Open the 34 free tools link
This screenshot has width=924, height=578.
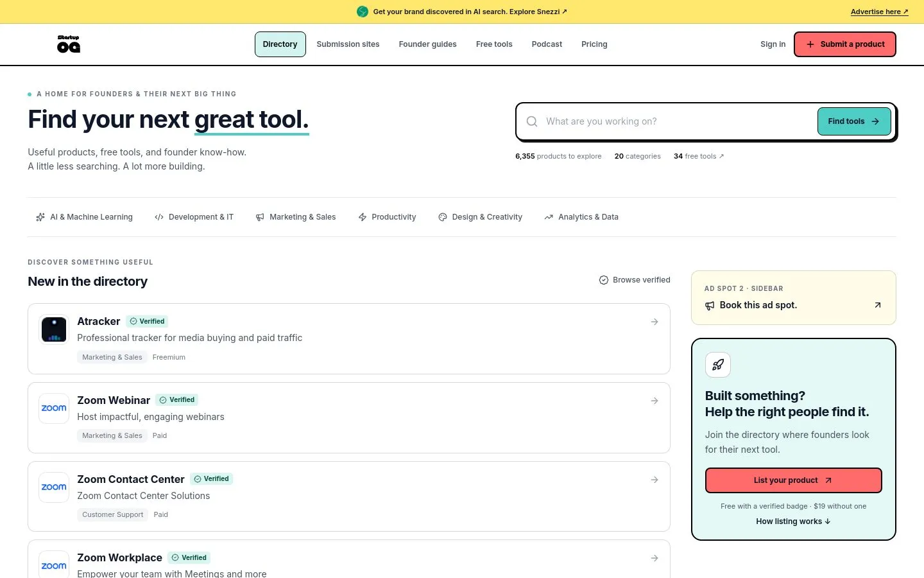[699, 156]
